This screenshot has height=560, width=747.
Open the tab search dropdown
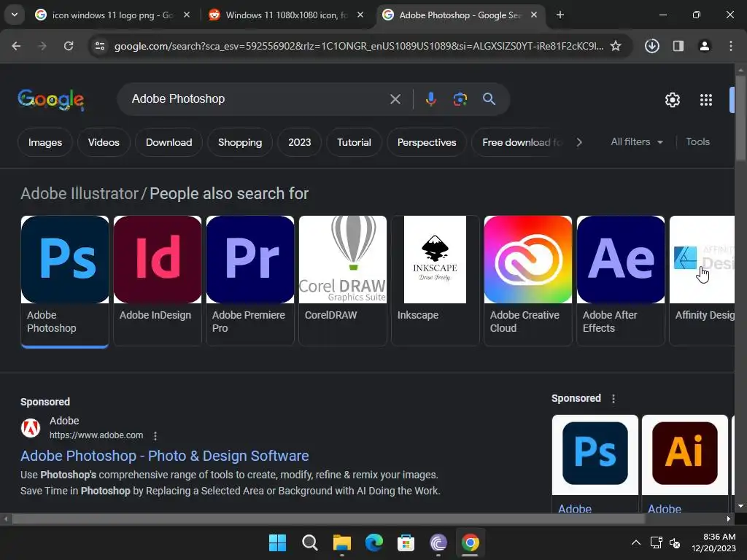(x=15, y=15)
